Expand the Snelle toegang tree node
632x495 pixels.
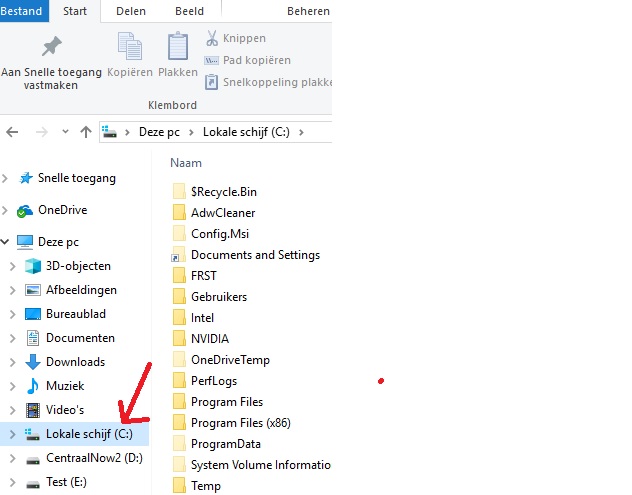tap(5, 178)
